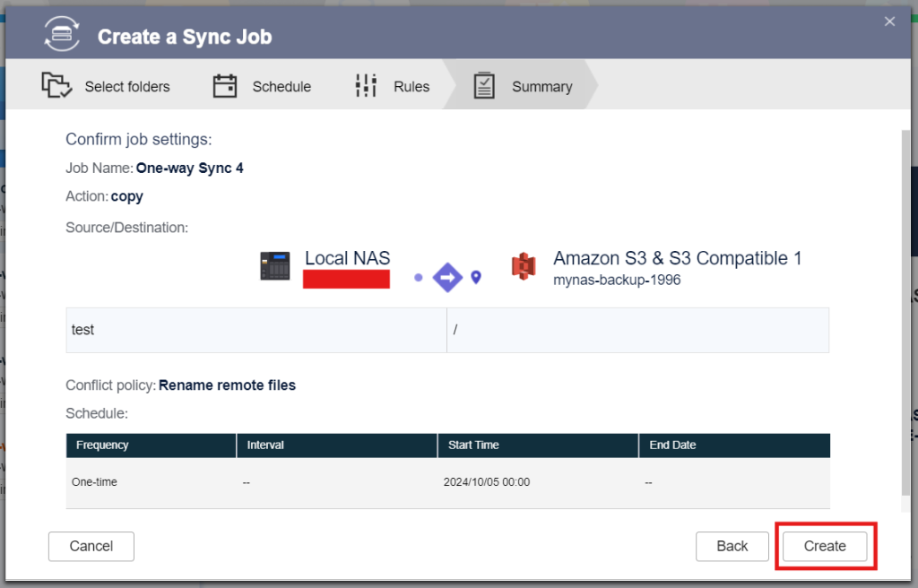This screenshot has height=588, width=918.
Task: Switch to the Schedule step
Action: point(281,86)
